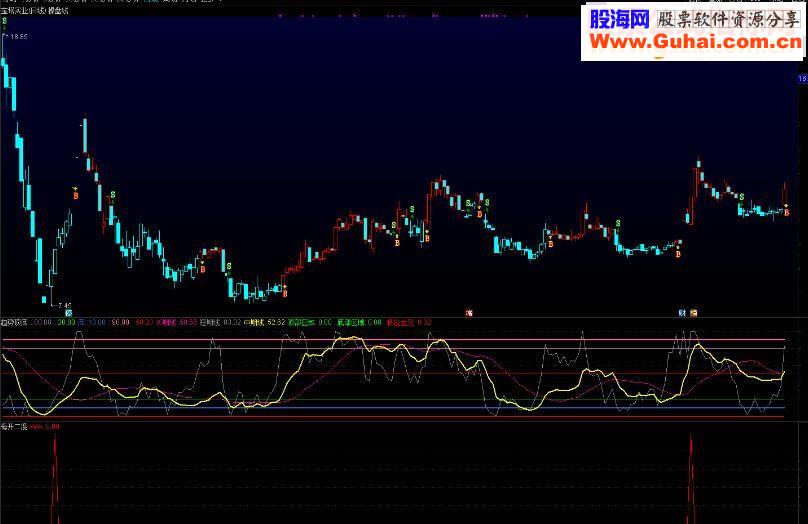Viewport: 808px width, 524px height.
Task: Click the first red signal spike in bottom panel
Action: (55, 479)
